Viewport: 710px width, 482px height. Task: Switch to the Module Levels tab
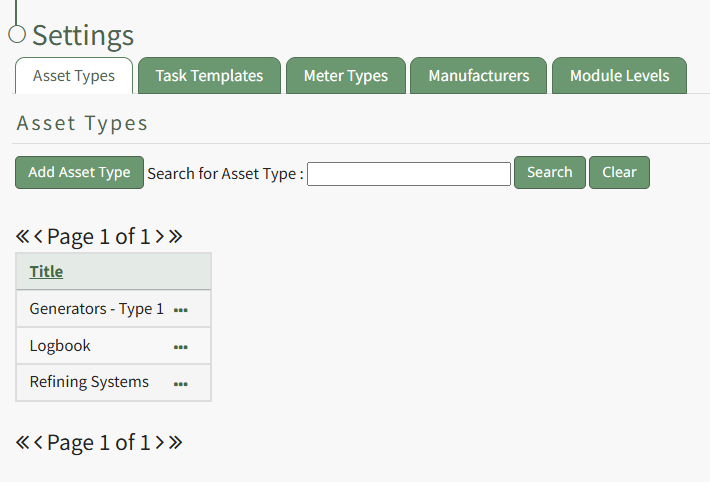point(619,76)
